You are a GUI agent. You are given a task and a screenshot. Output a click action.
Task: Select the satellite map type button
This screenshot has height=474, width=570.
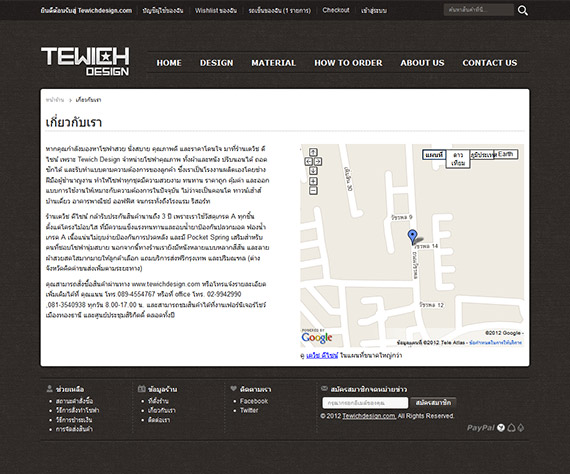coord(458,159)
